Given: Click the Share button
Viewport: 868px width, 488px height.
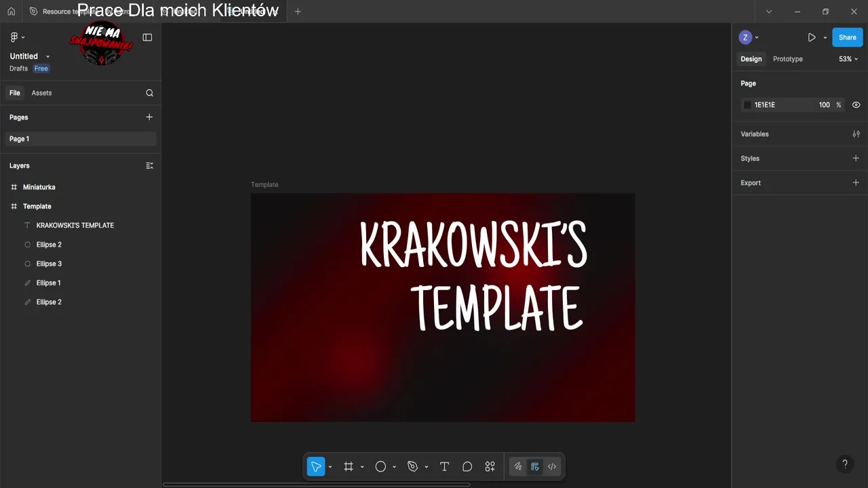Looking at the screenshot, I should coord(847,37).
